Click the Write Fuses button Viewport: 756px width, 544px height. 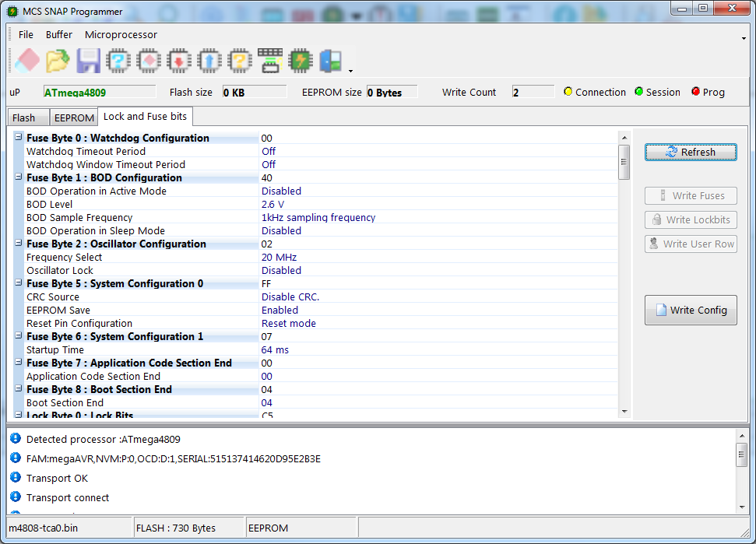pyautogui.click(x=691, y=195)
